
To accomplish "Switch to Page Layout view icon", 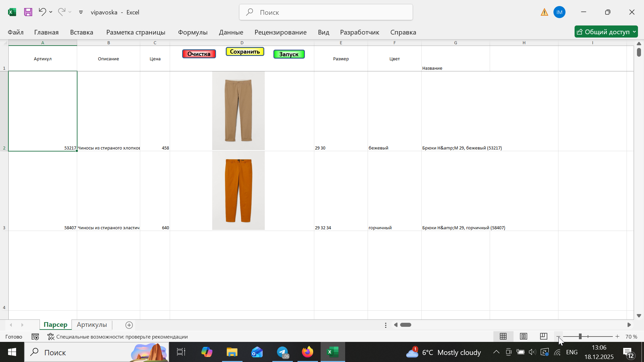I will point(523,337).
